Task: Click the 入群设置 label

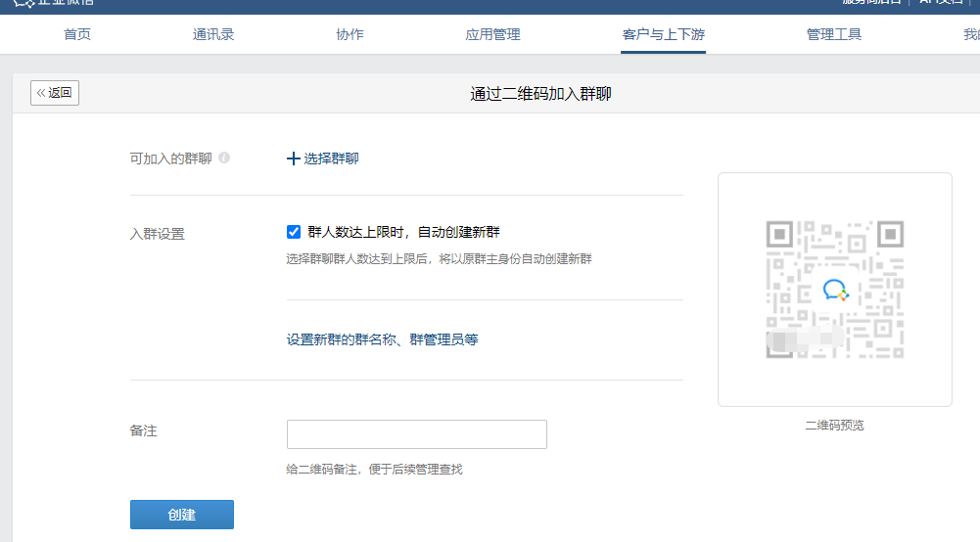Action: [x=158, y=234]
